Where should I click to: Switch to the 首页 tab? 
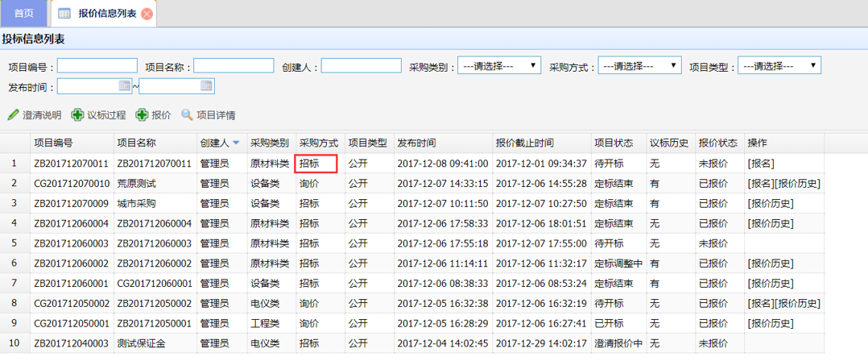(x=24, y=14)
